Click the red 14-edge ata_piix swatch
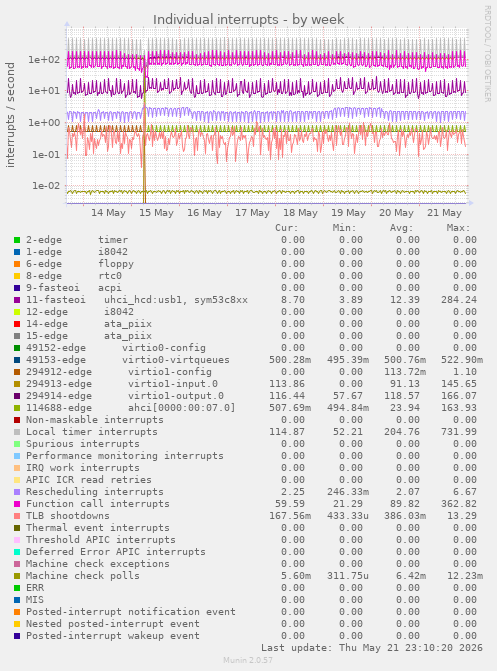Screen dimensions: 497x671 pyautogui.click(x=17, y=324)
